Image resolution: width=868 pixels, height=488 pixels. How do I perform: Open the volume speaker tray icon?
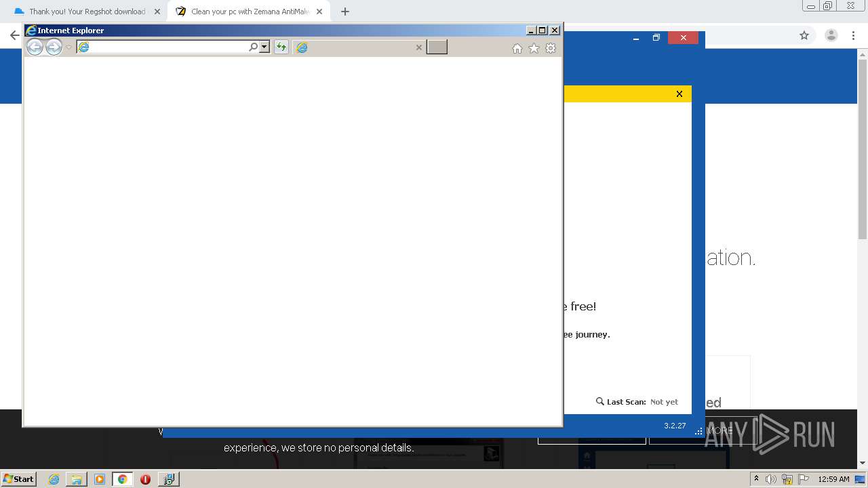771,479
